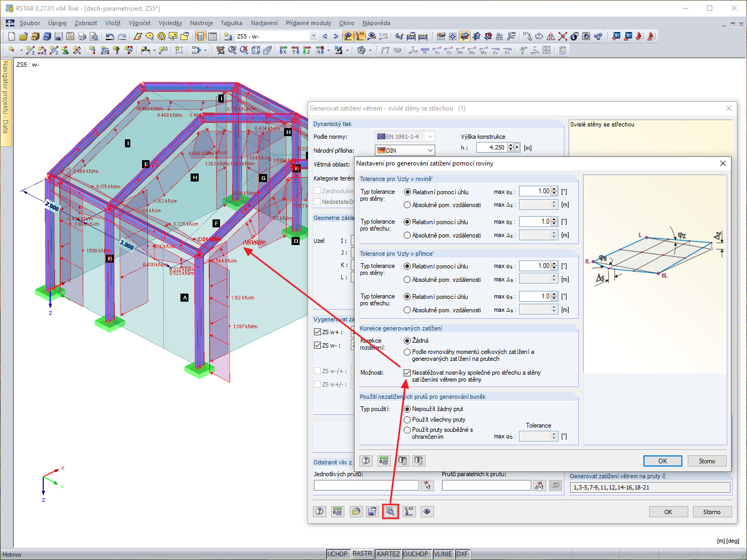Image resolution: width=747 pixels, height=560 pixels.
Task: Click the 'Prutů paralelních k prutu' input field
Action: click(486, 485)
